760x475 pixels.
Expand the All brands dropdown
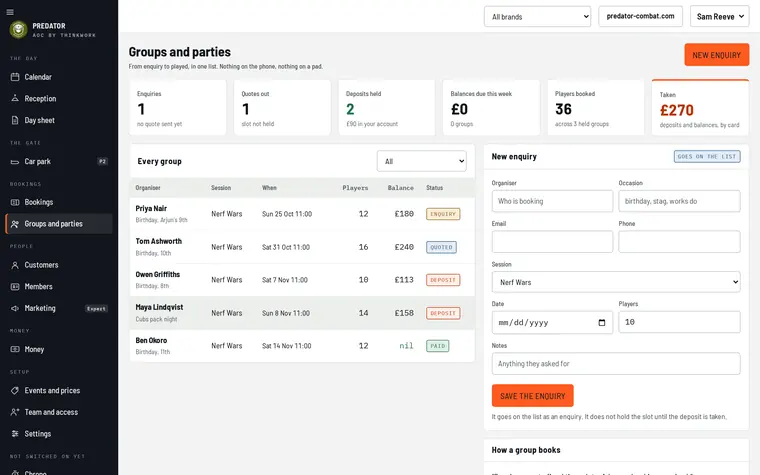[537, 16]
